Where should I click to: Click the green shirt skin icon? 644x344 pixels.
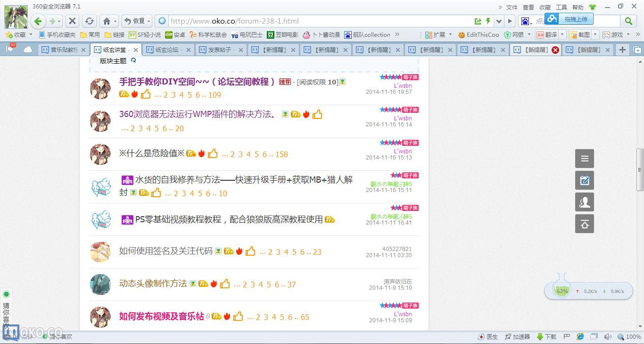point(593,7)
